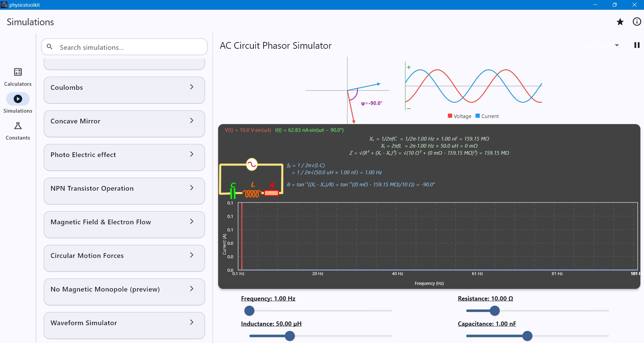Click the chevron on Magnetic Field & Electron Flow
Image resolution: width=644 pixels, height=343 pixels.
pyautogui.click(x=192, y=221)
